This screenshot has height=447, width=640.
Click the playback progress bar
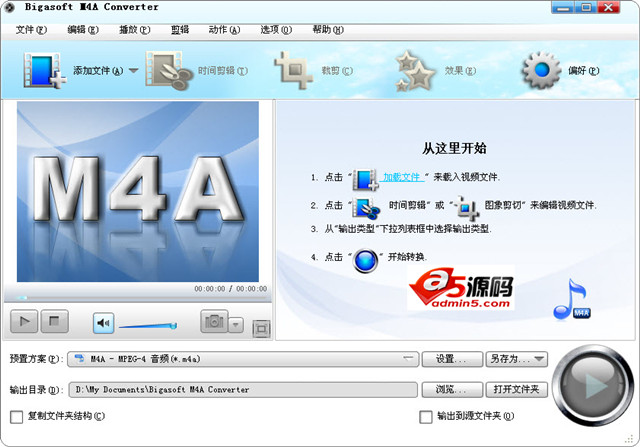[137, 298]
